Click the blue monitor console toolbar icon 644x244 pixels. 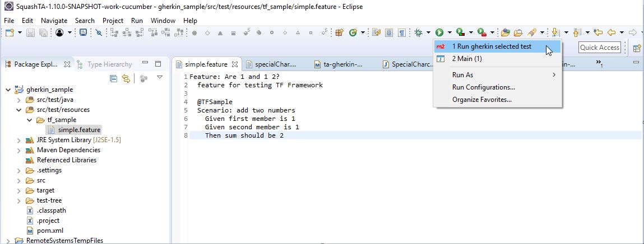pyautogui.click(x=84, y=32)
